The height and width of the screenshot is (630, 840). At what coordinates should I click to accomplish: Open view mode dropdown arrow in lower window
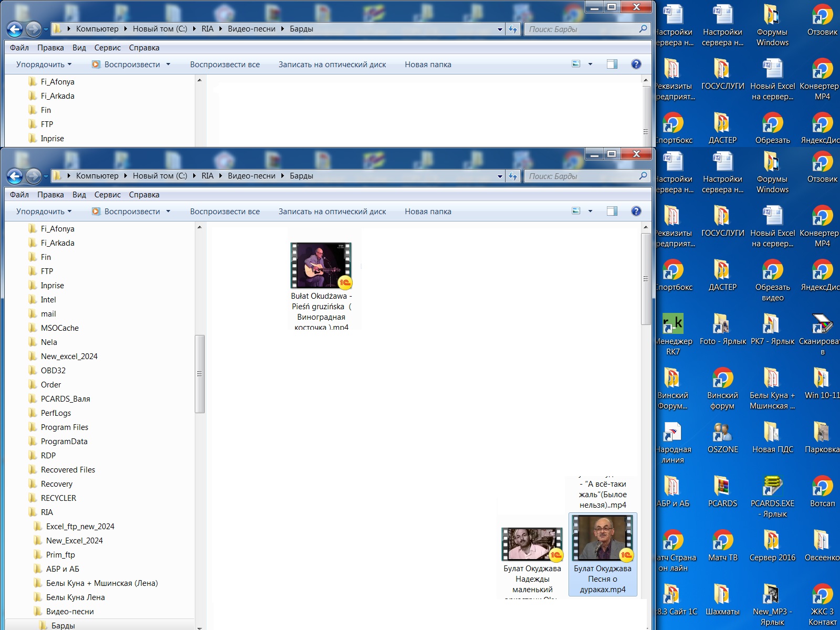[590, 211]
